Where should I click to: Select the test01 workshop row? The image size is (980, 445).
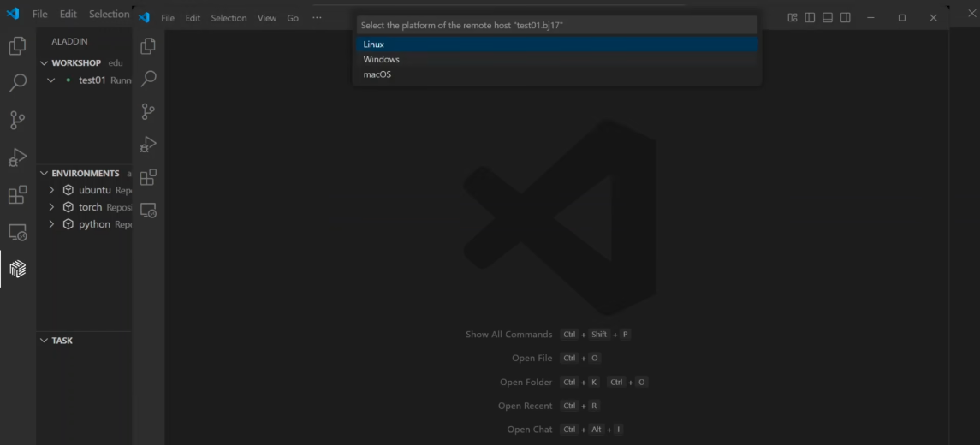point(84,80)
